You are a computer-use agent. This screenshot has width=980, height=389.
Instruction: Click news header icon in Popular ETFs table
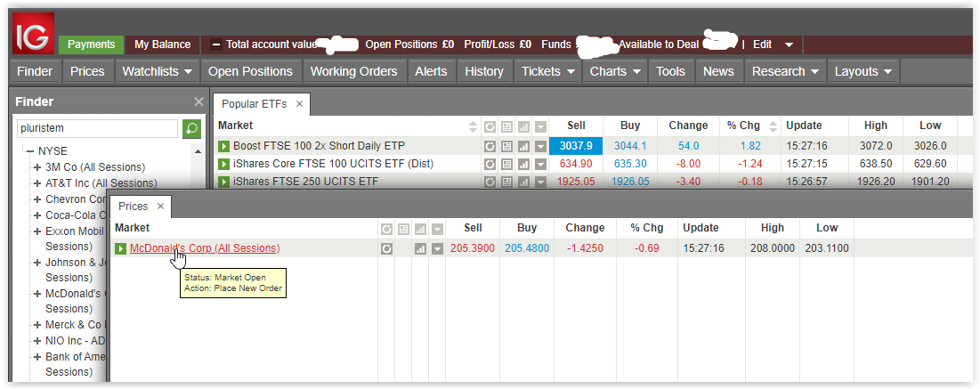coord(506,126)
